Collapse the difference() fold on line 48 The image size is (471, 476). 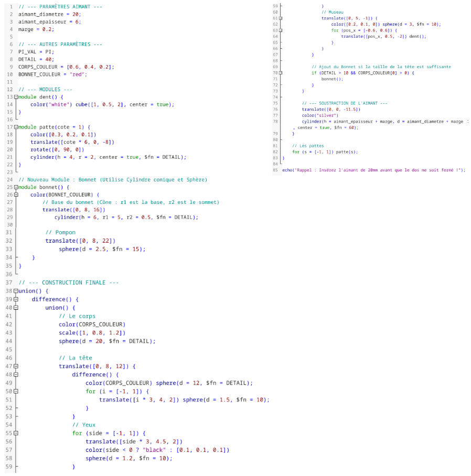point(16,375)
